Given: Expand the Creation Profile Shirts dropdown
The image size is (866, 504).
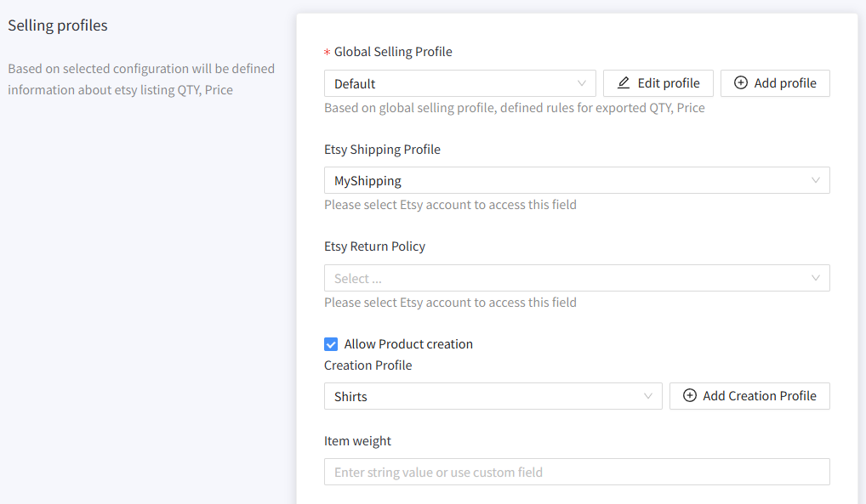Looking at the screenshot, I should click(493, 396).
